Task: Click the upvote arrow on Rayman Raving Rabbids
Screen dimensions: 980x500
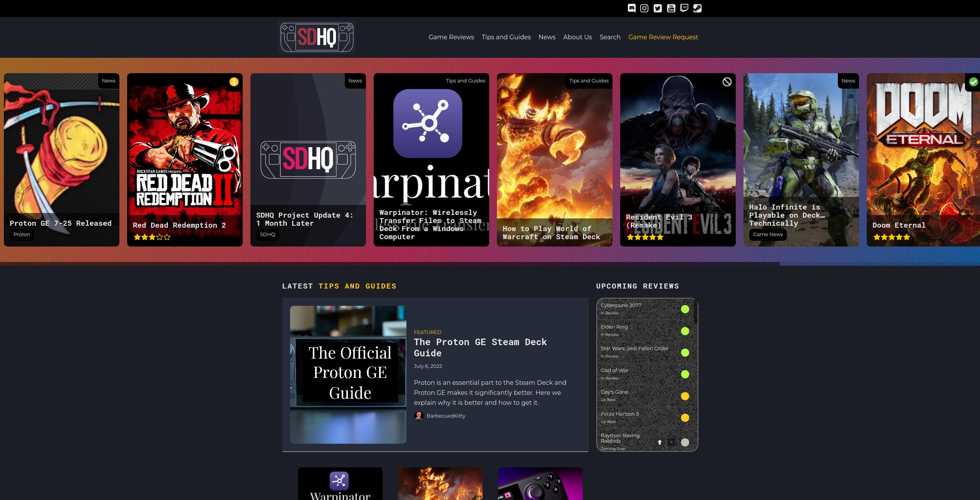Action: (659, 442)
